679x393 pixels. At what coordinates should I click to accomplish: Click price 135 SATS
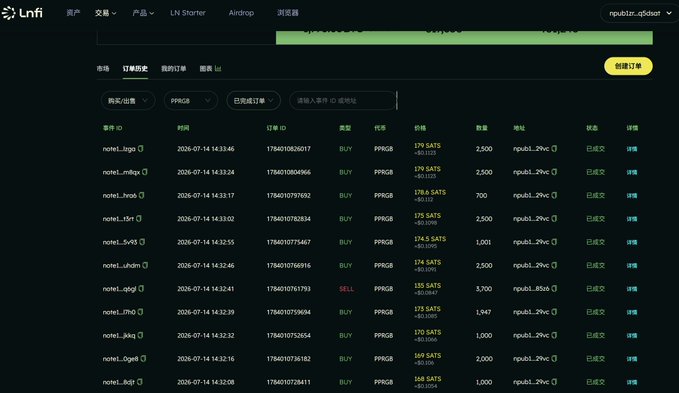click(427, 286)
